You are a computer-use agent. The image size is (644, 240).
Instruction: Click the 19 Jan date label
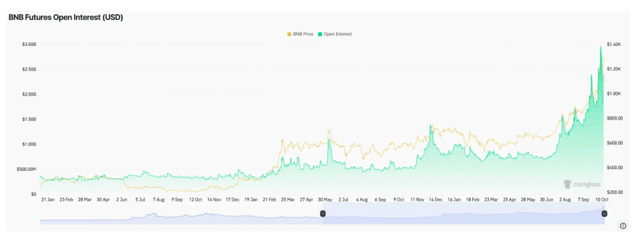tap(251, 200)
